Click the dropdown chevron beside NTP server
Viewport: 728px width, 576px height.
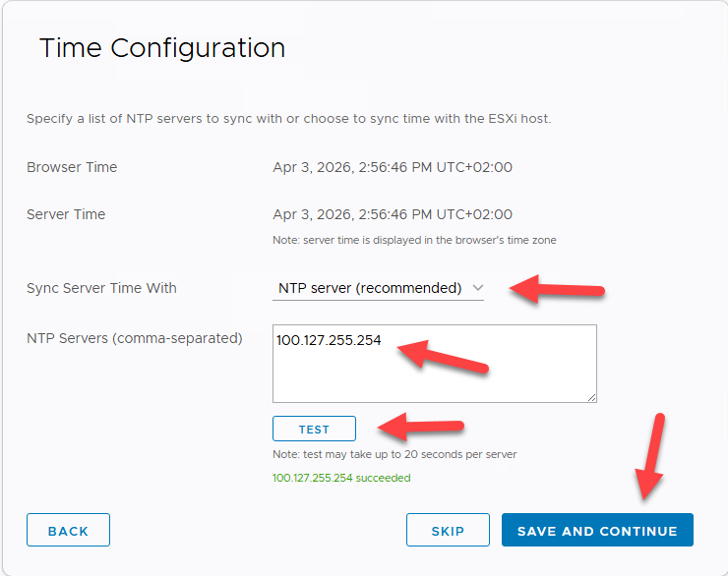(478, 288)
